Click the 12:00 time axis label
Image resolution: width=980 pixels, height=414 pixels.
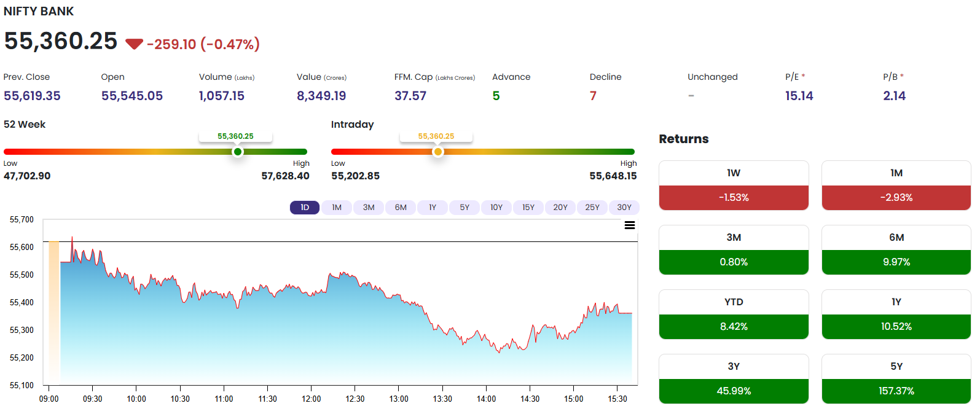point(312,399)
